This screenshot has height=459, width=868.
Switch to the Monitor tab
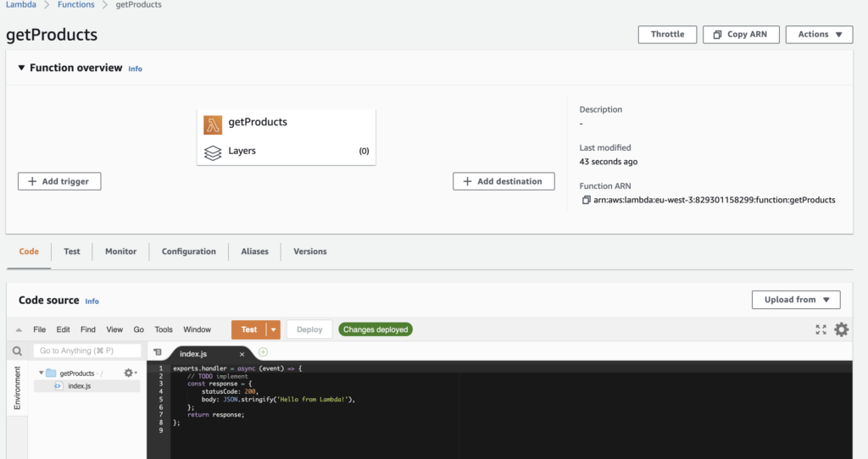pyautogui.click(x=120, y=251)
